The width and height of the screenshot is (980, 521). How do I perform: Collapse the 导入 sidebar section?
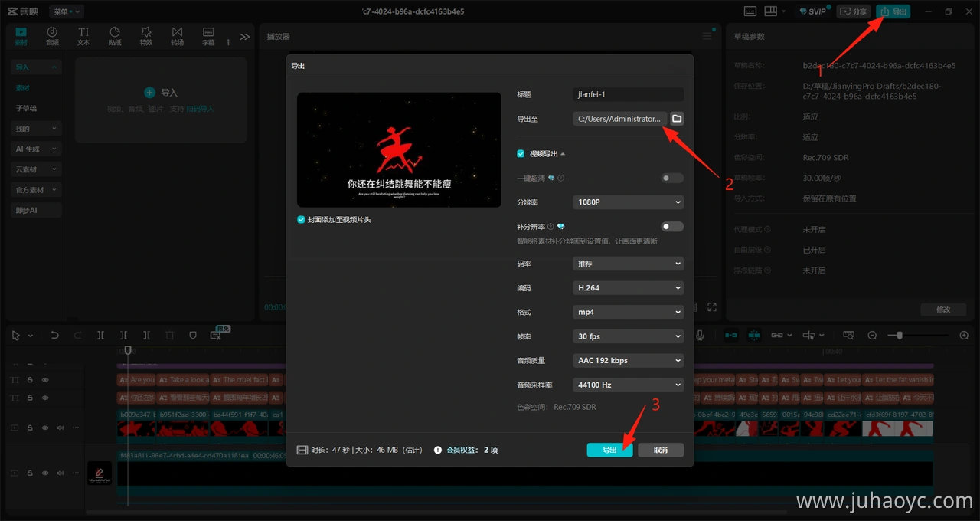point(36,67)
